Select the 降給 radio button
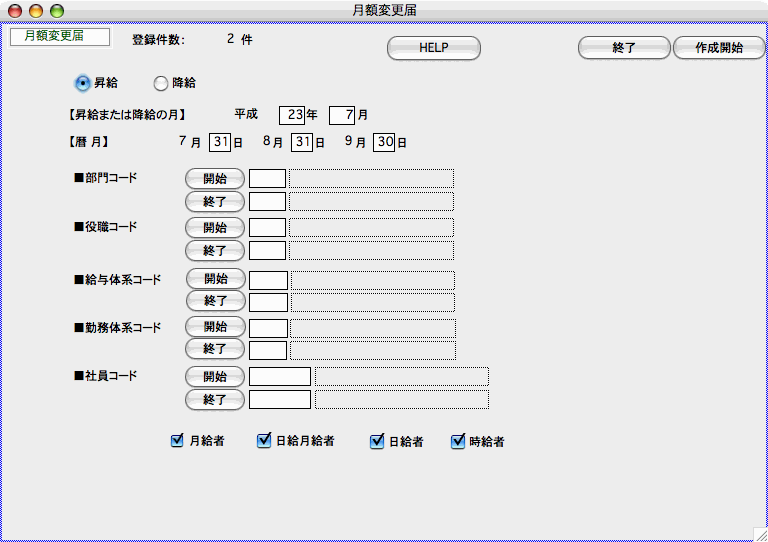Image resolution: width=768 pixels, height=542 pixels. (160, 83)
